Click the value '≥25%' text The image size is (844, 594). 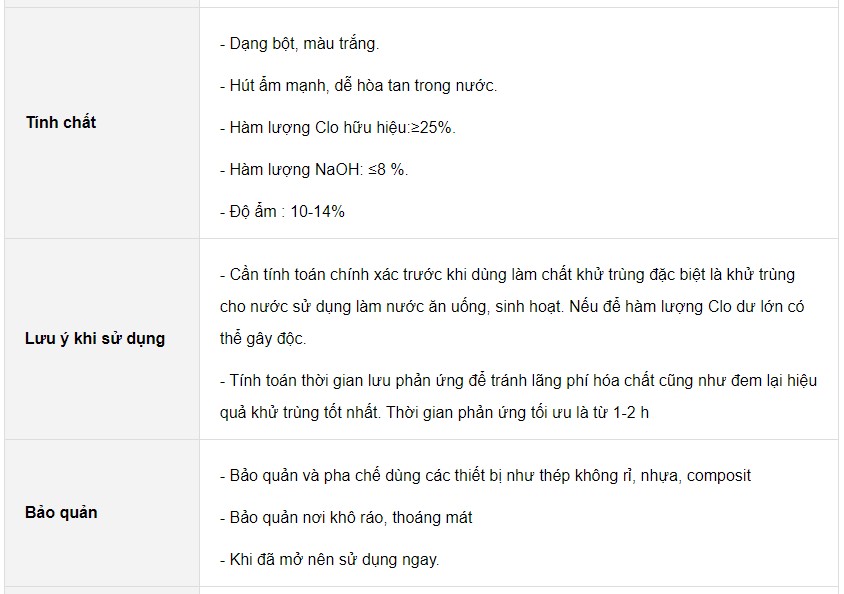(x=433, y=128)
